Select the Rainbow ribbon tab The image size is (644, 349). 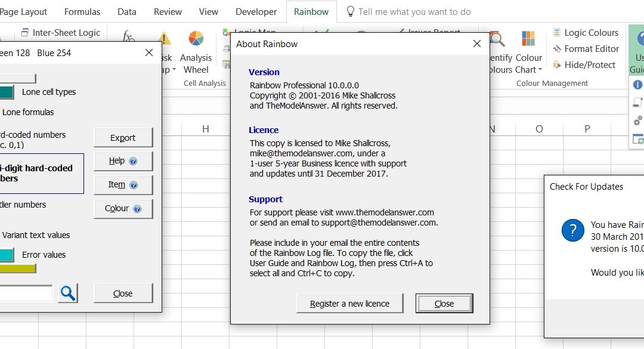311,12
